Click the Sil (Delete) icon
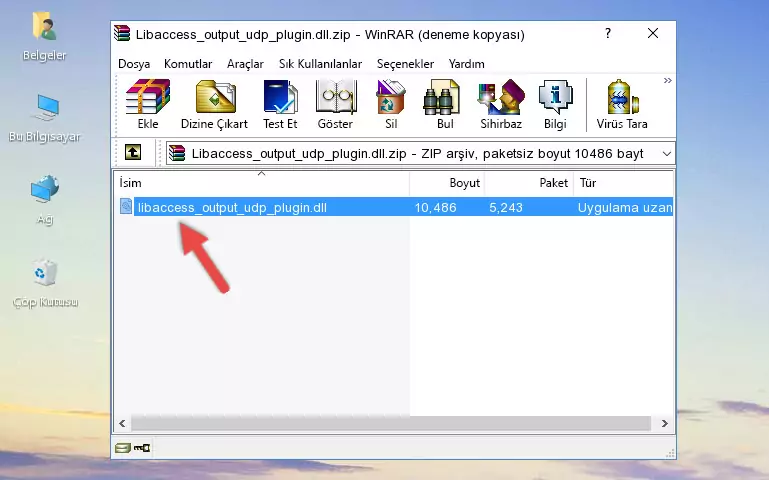This screenshot has width=769, height=480. [x=391, y=104]
